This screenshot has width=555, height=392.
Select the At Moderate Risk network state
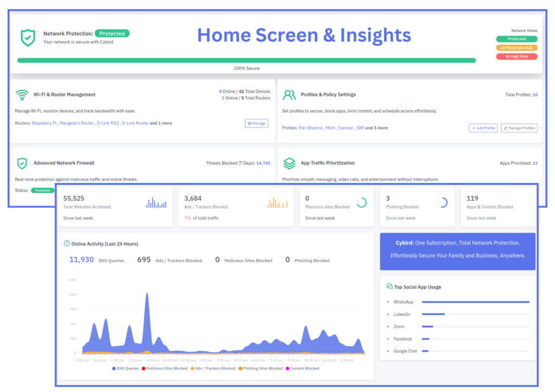click(517, 48)
